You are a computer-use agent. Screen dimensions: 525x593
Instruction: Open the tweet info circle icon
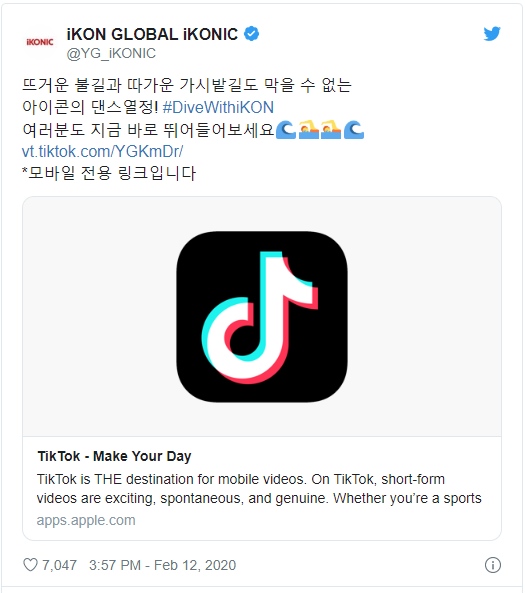point(492,565)
